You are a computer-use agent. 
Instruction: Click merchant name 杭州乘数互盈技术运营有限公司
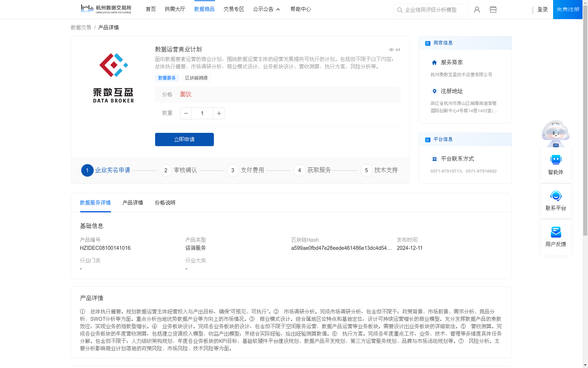pyautogui.click(x=461, y=75)
